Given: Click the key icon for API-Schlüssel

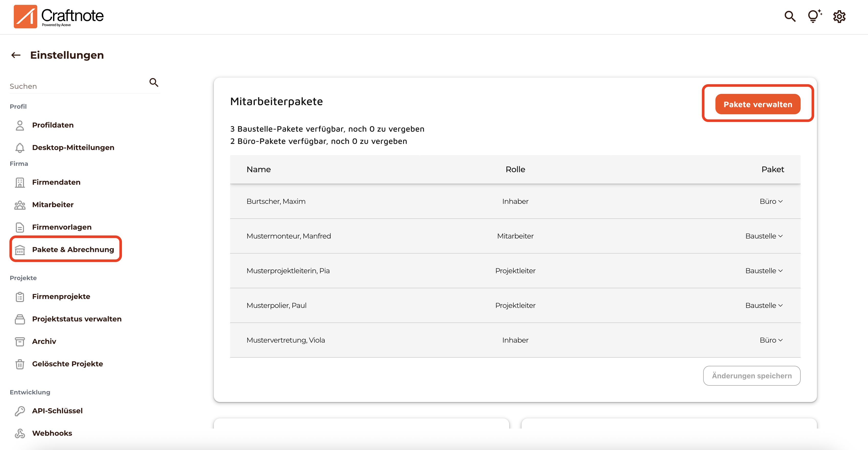Looking at the screenshot, I should 20,411.
